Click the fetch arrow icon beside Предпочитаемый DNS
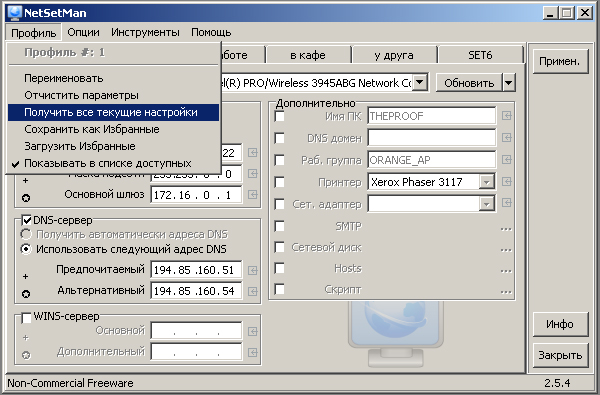The height and width of the screenshot is (395, 600). coord(253,271)
